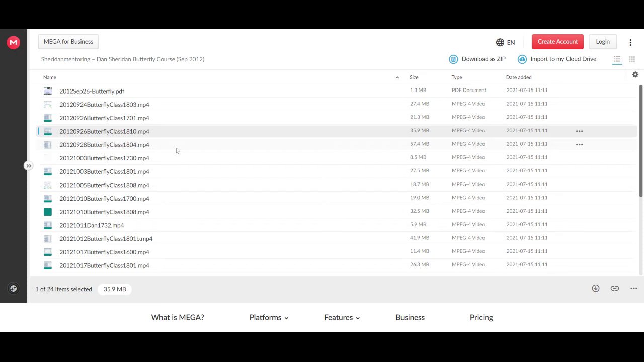Click the PDF icon of 2012Sep26-Butterfly.pdf

coord(48,91)
